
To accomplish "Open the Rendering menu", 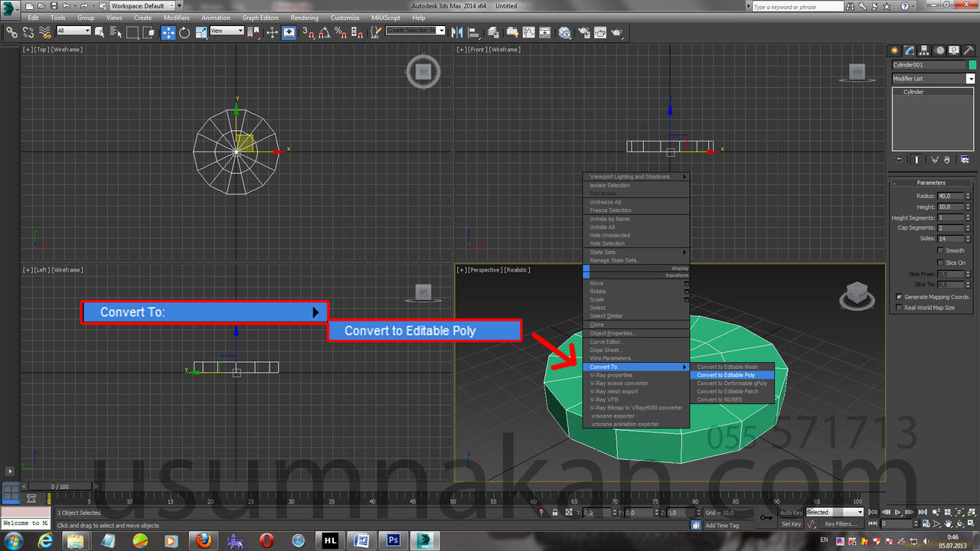I will pos(305,18).
